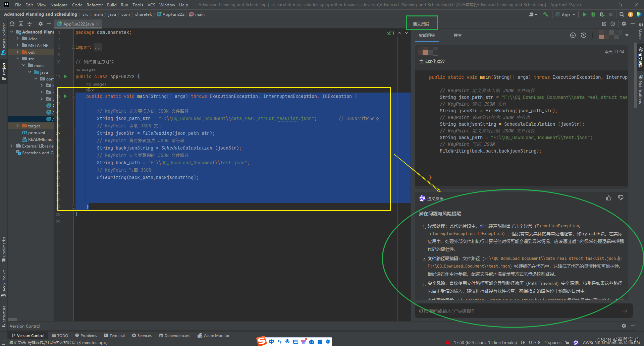Click the orange update arrow icon
Screen dimensions: 644x346
(x=631, y=14)
